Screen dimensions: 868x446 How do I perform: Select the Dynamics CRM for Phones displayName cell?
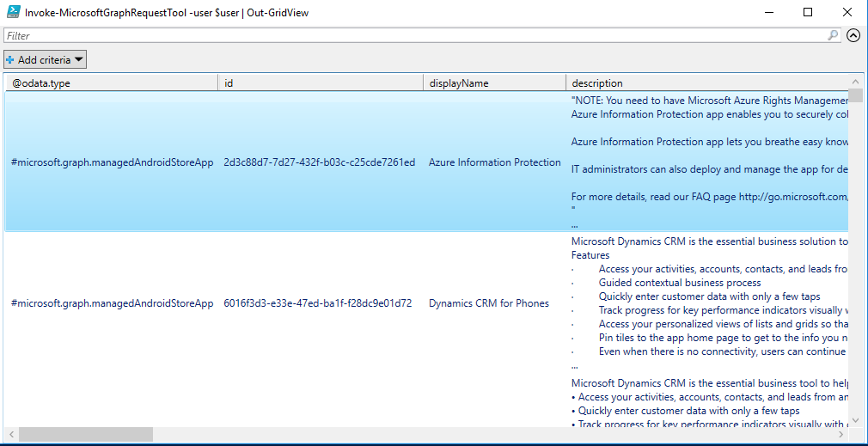pyautogui.click(x=489, y=303)
